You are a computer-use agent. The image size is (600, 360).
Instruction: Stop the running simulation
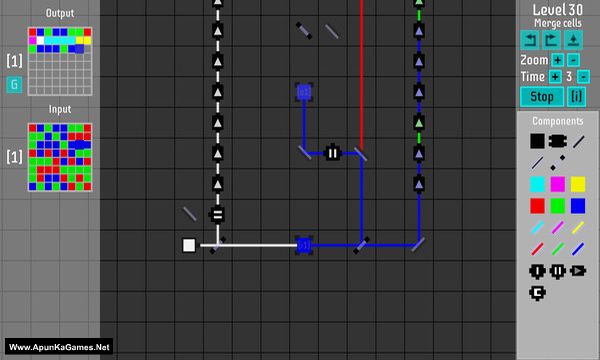tap(542, 97)
